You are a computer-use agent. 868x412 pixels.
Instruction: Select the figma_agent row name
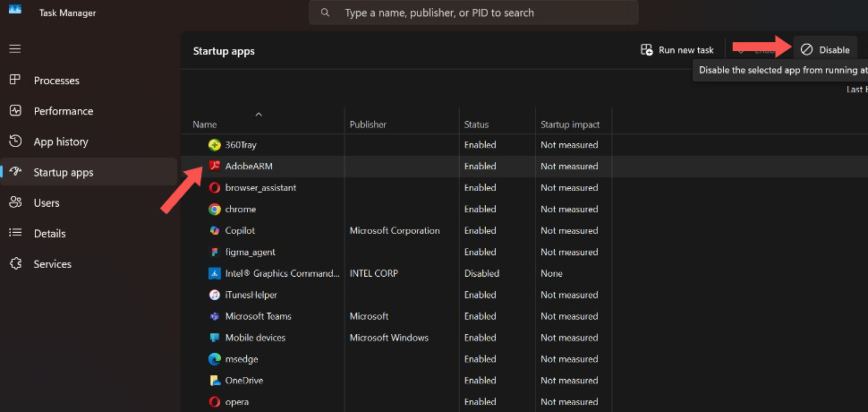click(251, 252)
